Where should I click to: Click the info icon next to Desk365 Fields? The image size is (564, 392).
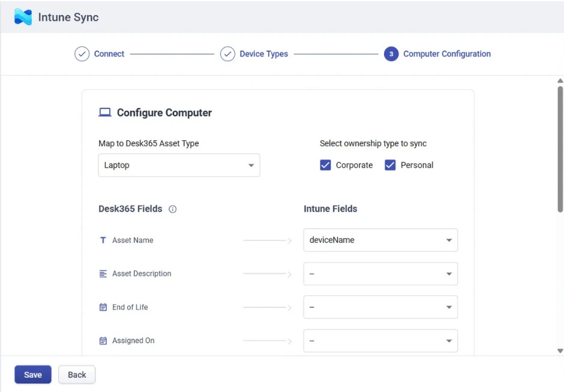pos(173,209)
